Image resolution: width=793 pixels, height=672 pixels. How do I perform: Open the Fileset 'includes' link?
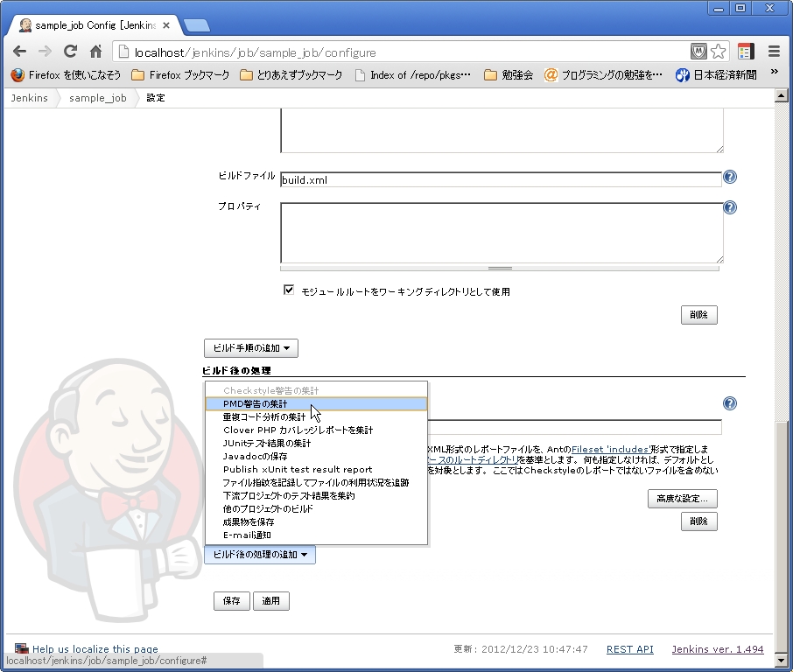[x=610, y=449]
